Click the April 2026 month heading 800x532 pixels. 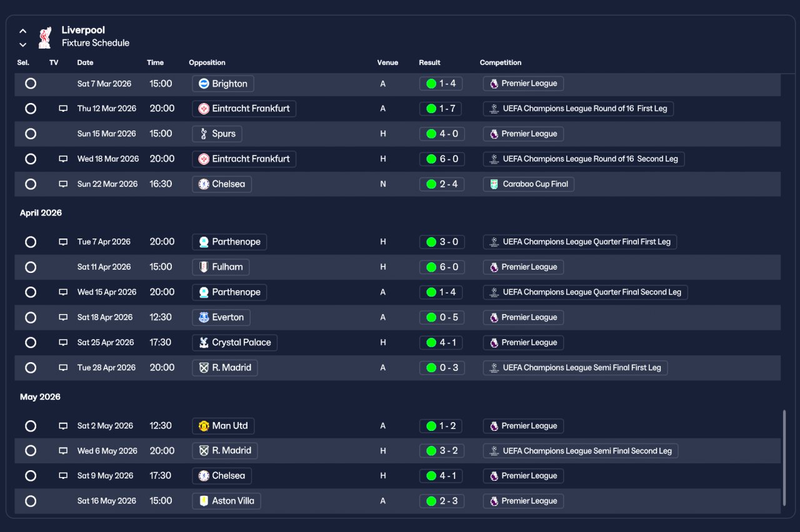coord(41,213)
